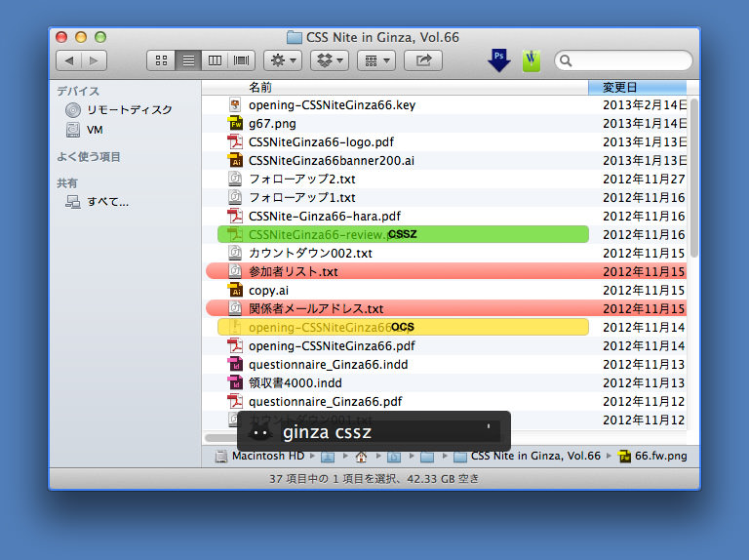
Task: Select すべて… in the sidebar
Action: click(x=97, y=202)
